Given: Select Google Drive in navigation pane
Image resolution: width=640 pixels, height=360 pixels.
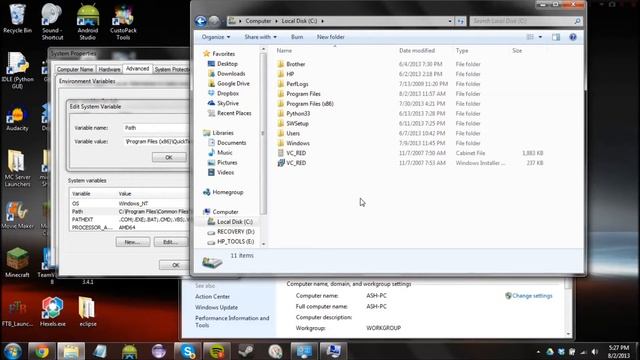Looking at the screenshot, I should pyautogui.click(x=233, y=83).
